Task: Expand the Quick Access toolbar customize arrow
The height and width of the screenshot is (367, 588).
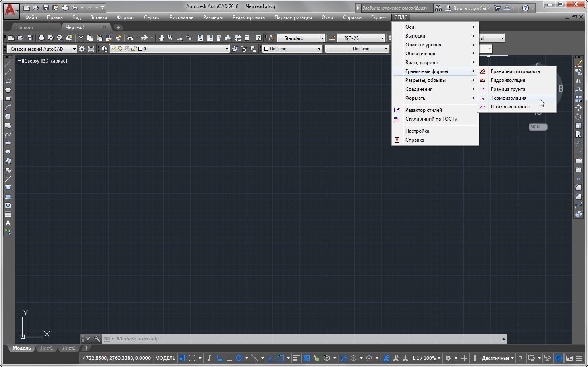Action: tap(102, 8)
